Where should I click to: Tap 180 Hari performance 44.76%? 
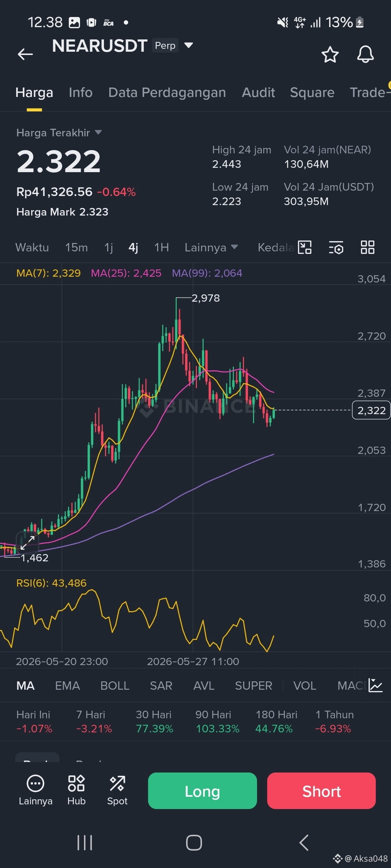tap(274, 728)
